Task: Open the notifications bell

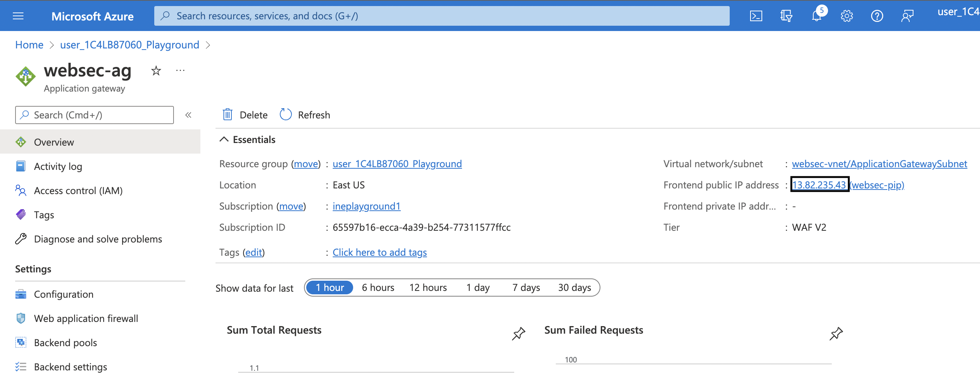Action: [816, 16]
